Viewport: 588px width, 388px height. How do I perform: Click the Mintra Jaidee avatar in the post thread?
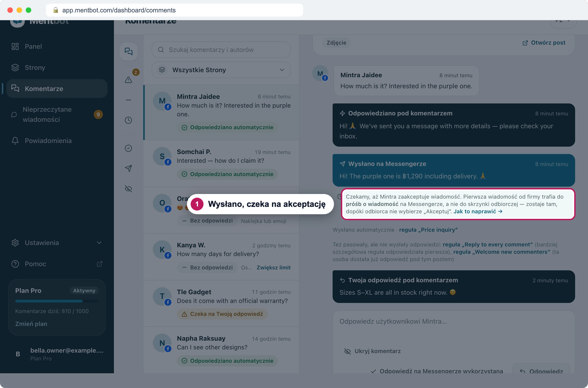click(320, 74)
